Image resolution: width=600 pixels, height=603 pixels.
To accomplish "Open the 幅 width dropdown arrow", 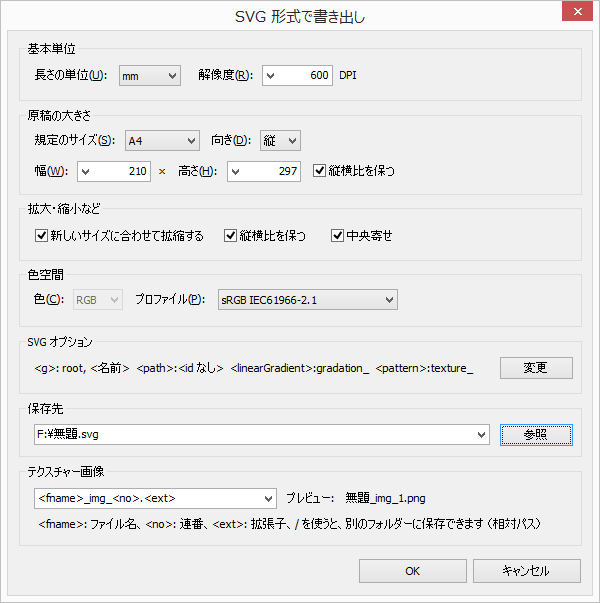I will pyautogui.click(x=86, y=172).
